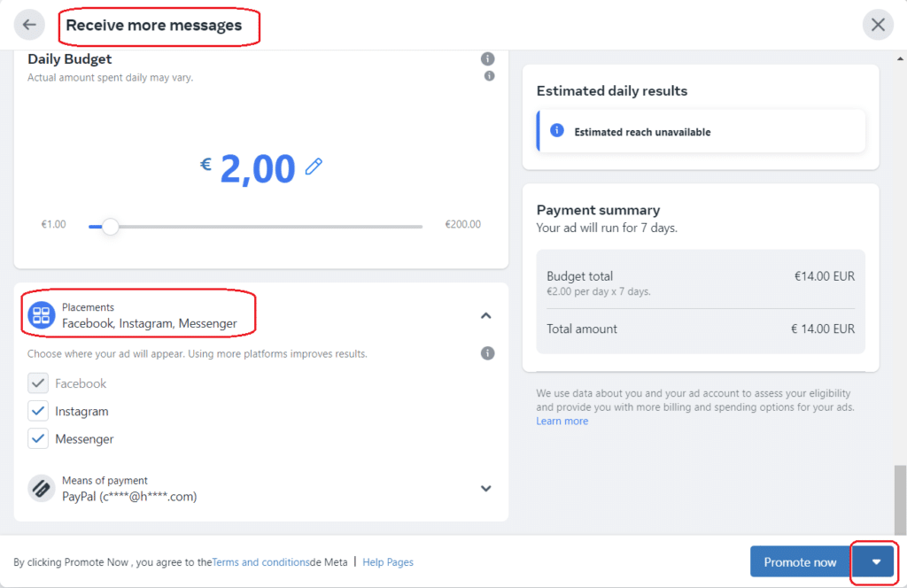Click the Estimated reach unavailable info icon
The height and width of the screenshot is (588, 907).
click(x=557, y=130)
